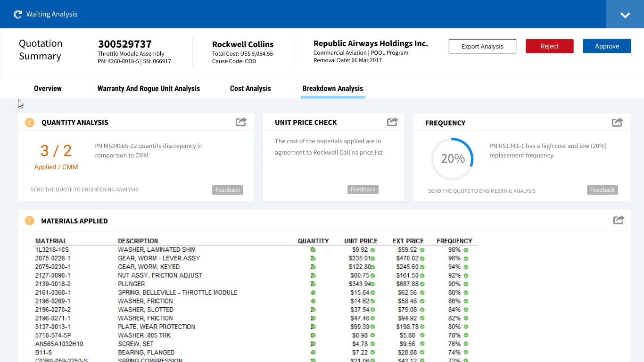The width and height of the screenshot is (644, 362).
Task: Click green check beside $94.92 ext price
Action: (422, 318)
